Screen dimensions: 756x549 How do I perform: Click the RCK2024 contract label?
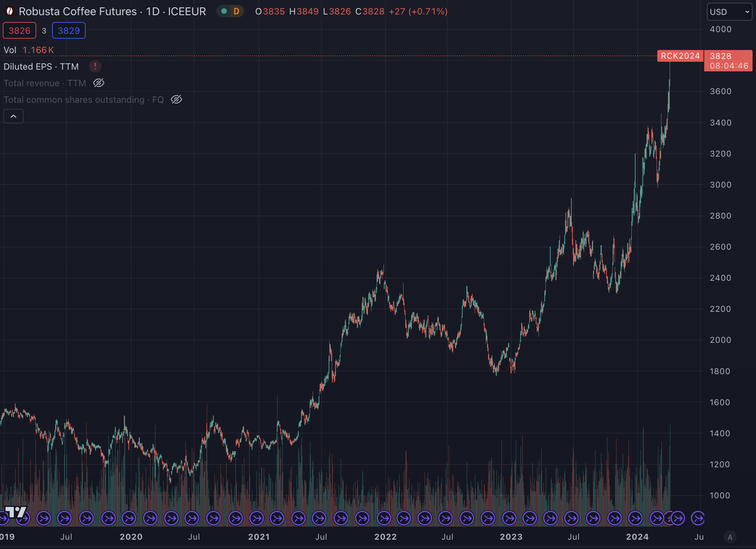pos(680,56)
